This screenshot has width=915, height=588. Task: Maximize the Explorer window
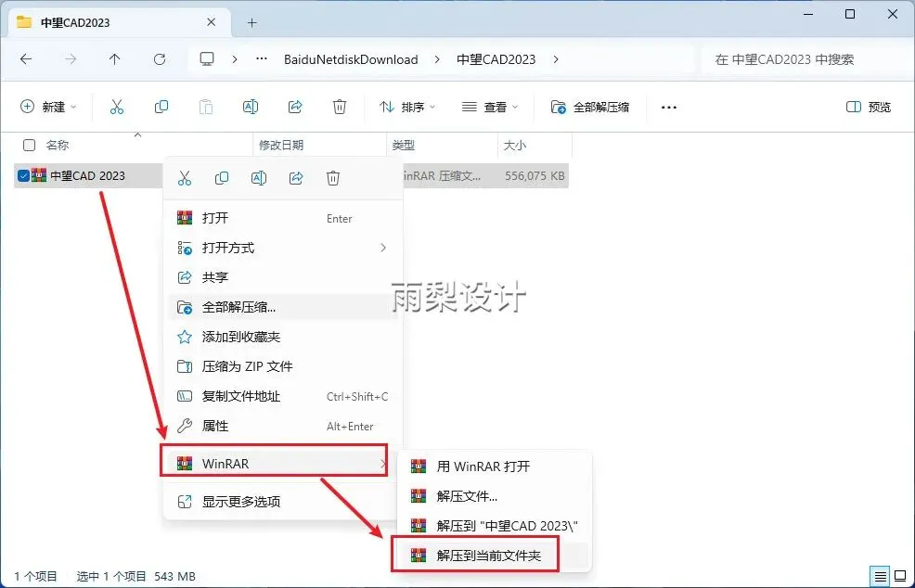point(850,15)
